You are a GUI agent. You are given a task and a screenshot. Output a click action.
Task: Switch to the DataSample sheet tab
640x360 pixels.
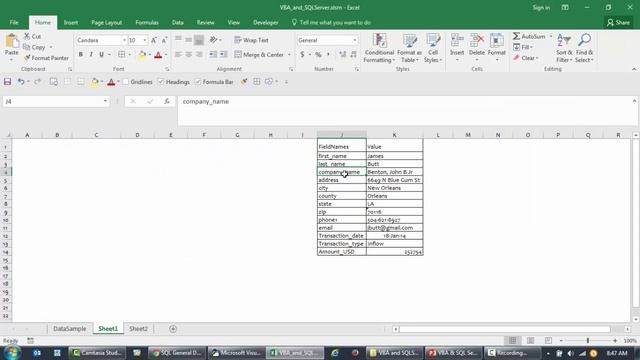click(x=69, y=329)
